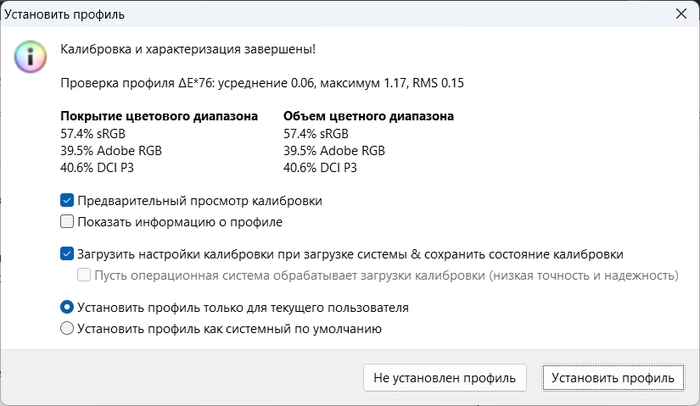Toggle Пусть операционная система обрабатывает загрузки checkbox
Image resolution: width=700 pixels, height=406 pixels.
[86, 275]
